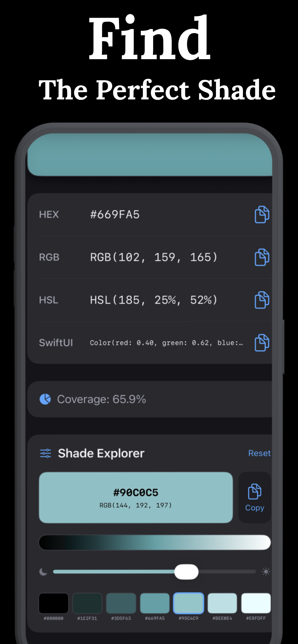Select the #3D5F63 shade swatch
This screenshot has height=644, width=298.
(x=121, y=603)
